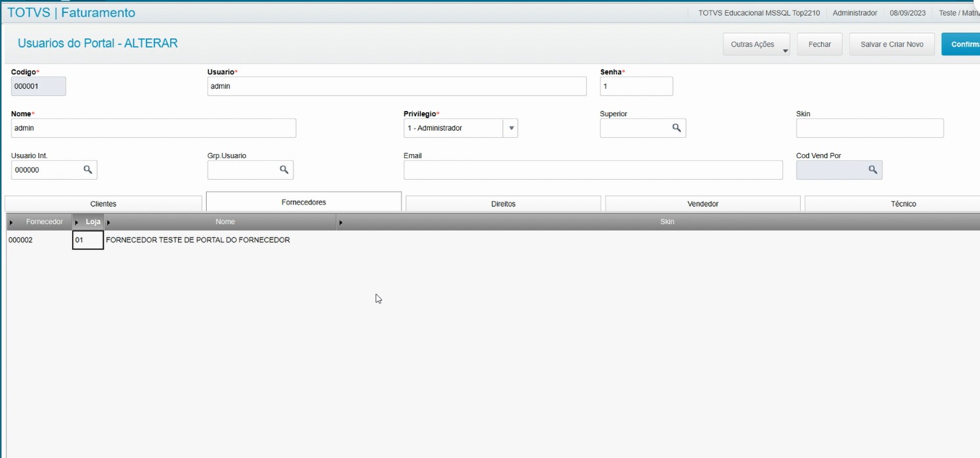Focus the Usuario input field
980x458 pixels.
pos(396,86)
